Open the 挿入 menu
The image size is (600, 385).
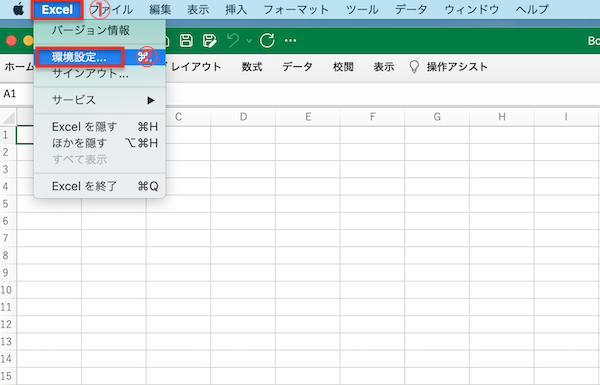236,10
